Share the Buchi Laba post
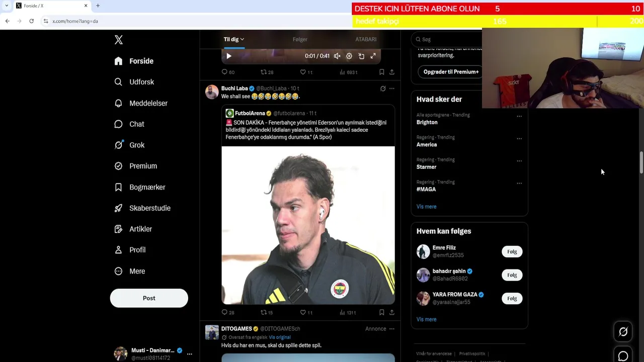 (x=392, y=312)
